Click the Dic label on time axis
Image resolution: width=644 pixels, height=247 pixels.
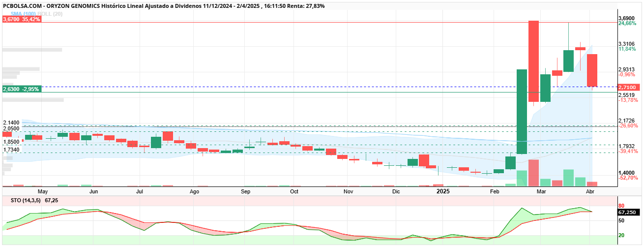[396, 191]
